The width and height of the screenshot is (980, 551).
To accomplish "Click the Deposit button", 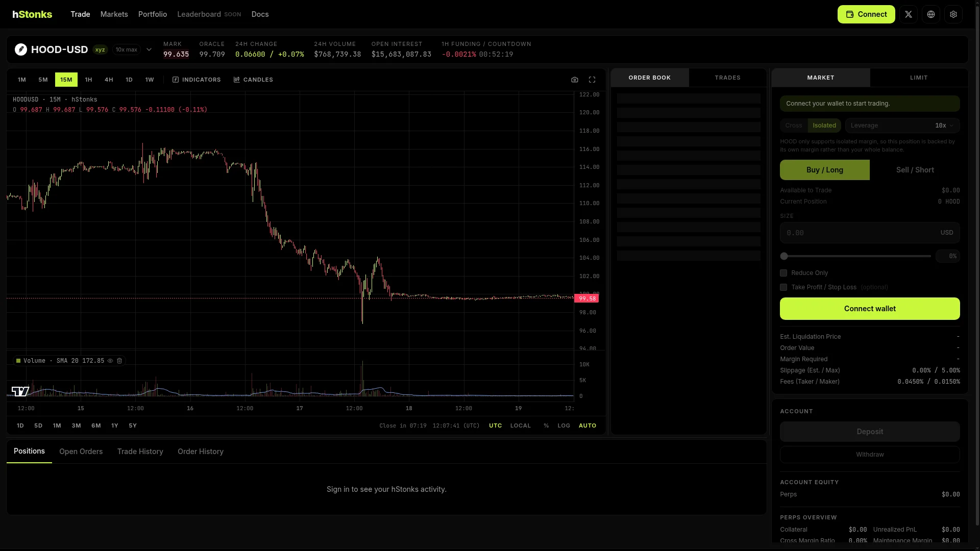I will [870, 432].
